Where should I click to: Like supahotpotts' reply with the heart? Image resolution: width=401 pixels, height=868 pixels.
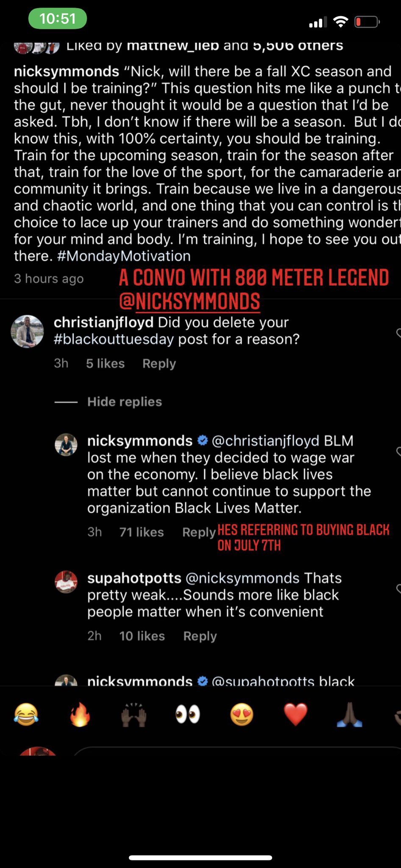398,588
